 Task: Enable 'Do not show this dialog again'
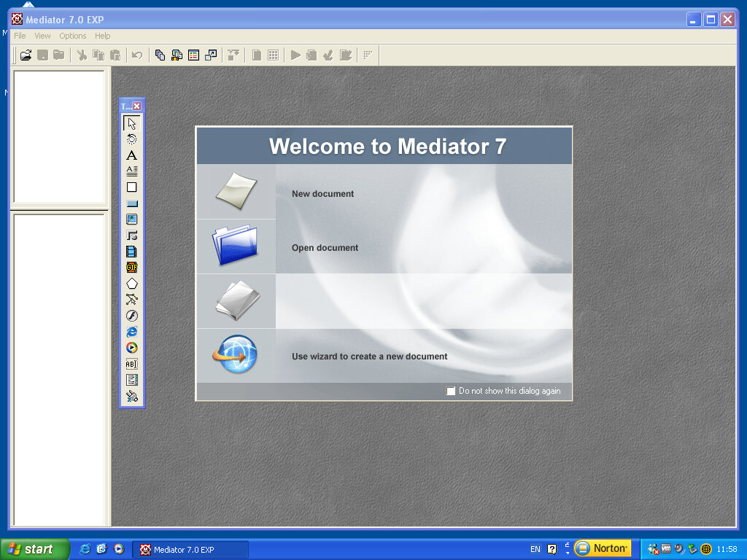[451, 391]
